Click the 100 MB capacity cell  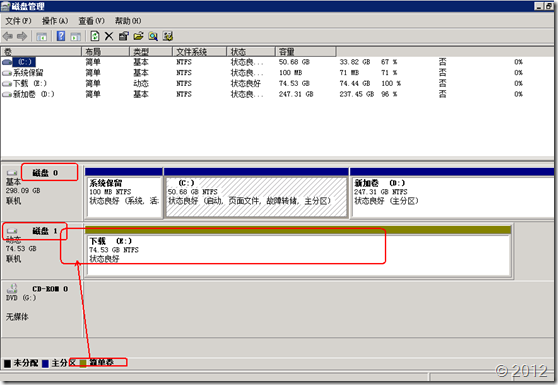pyautogui.click(x=290, y=73)
